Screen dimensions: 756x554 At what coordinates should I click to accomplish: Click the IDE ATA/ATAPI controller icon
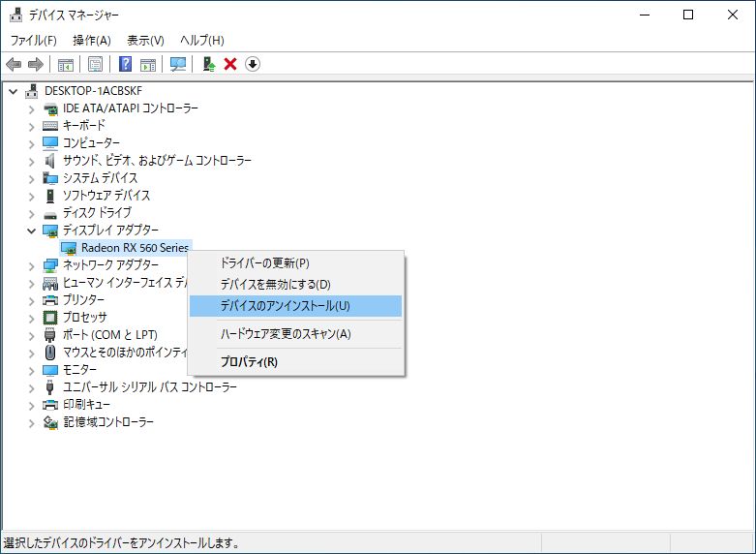(x=50, y=108)
